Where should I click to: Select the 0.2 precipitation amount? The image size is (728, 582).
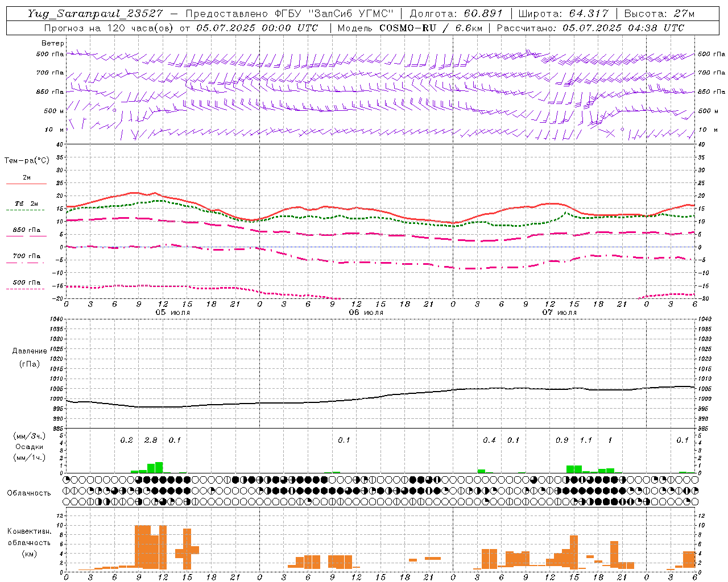[x=126, y=440]
